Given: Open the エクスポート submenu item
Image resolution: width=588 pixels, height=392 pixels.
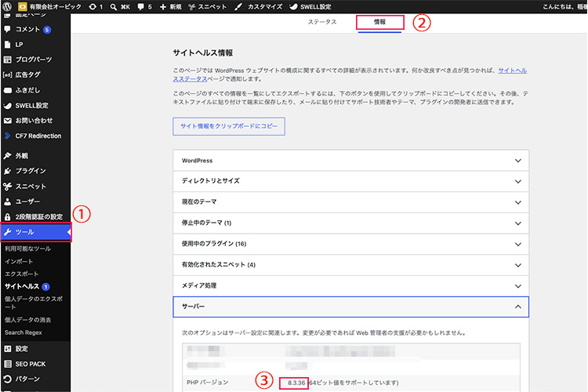Looking at the screenshot, I should [x=21, y=274].
